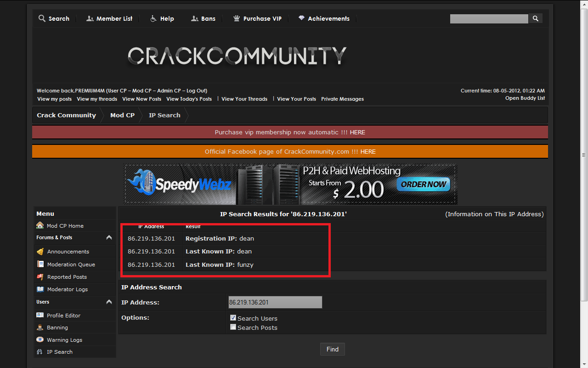This screenshot has height=368, width=588.
Task: Open View New Posts link
Action: pos(141,99)
